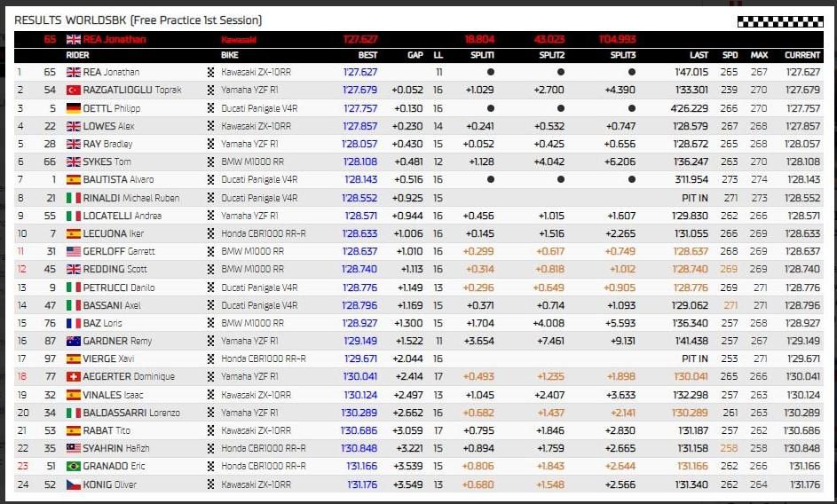Viewport: 837px width, 504px height.
Task: Click PIT IN status in RINALDI row
Action: click(x=695, y=198)
